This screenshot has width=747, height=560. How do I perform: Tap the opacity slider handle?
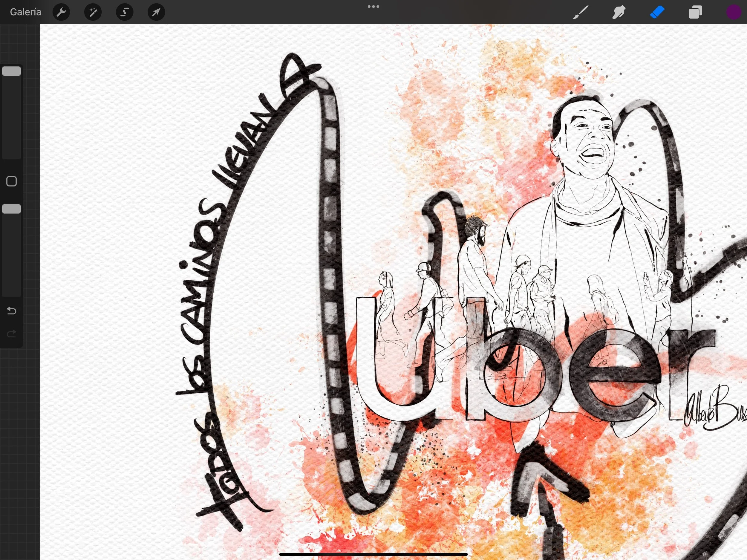[x=11, y=209]
